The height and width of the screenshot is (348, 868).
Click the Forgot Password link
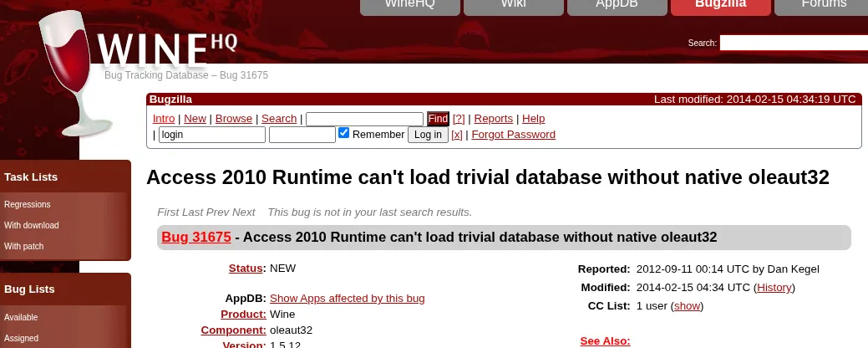[x=513, y=135]
